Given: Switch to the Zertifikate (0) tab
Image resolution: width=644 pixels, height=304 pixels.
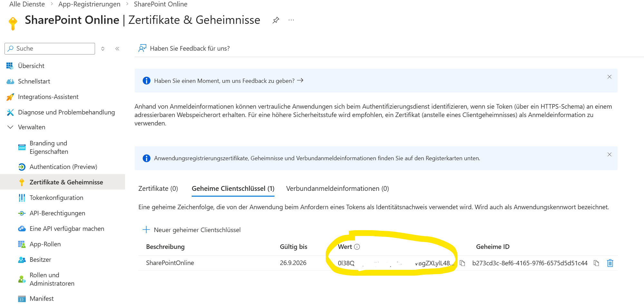Looking at the screenshot, I should (158, 189).
